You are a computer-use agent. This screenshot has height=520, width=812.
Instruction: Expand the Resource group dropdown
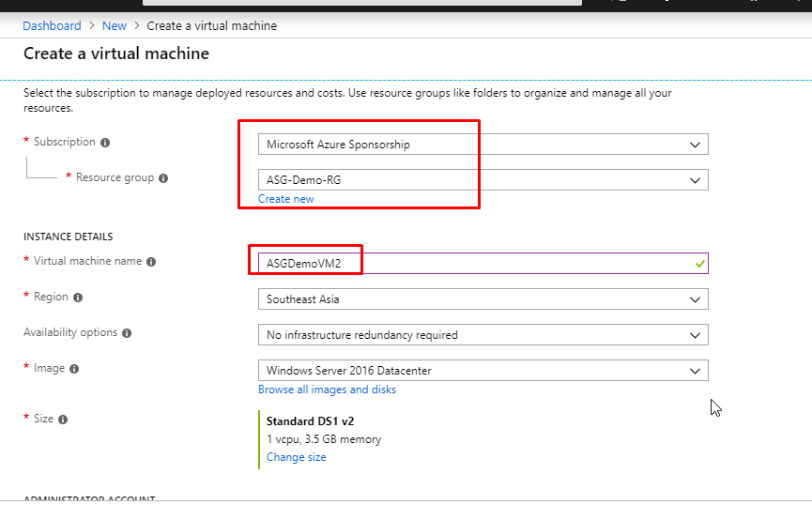coord(483,180)
